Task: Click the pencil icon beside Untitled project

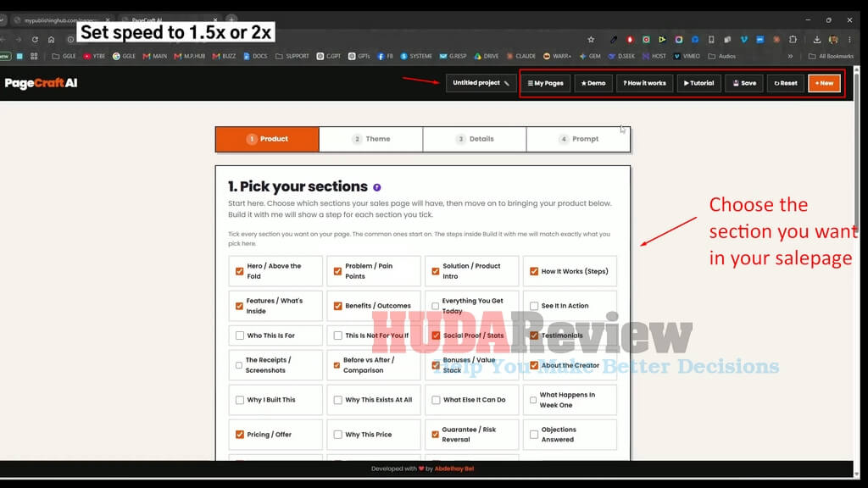Action: pos(507,84)
